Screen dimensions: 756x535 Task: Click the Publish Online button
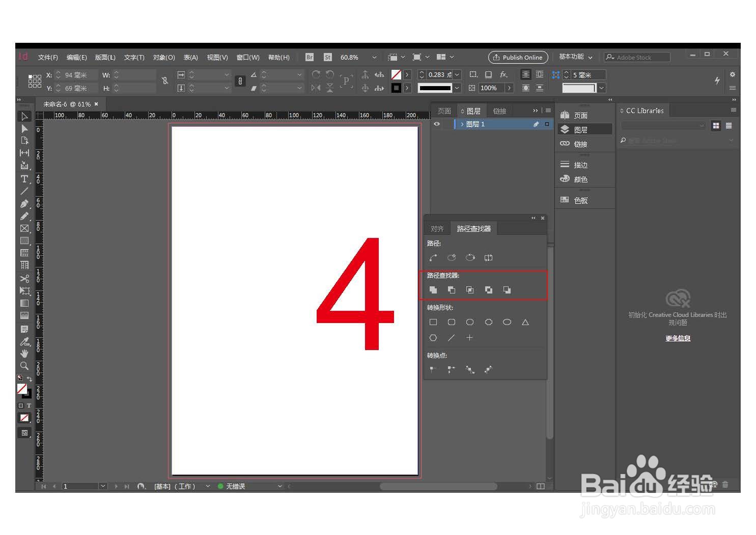coord(518,57)
